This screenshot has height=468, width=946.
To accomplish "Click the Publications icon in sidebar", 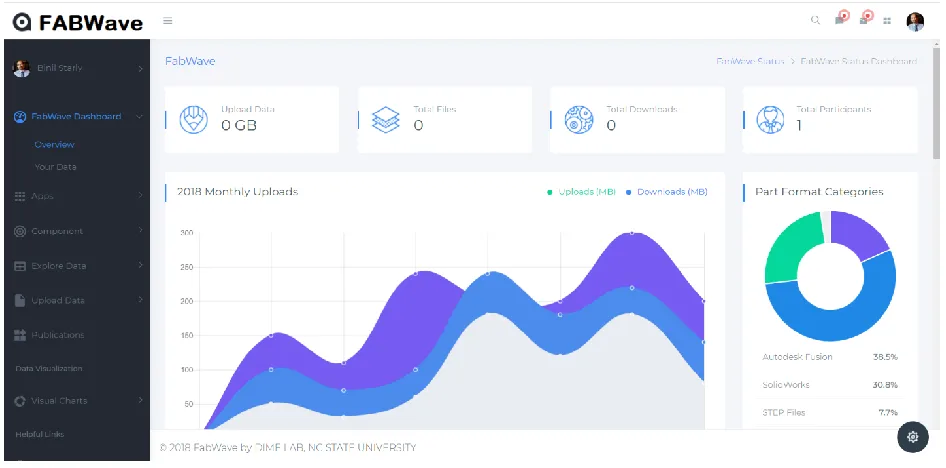I will coord(20,335).
